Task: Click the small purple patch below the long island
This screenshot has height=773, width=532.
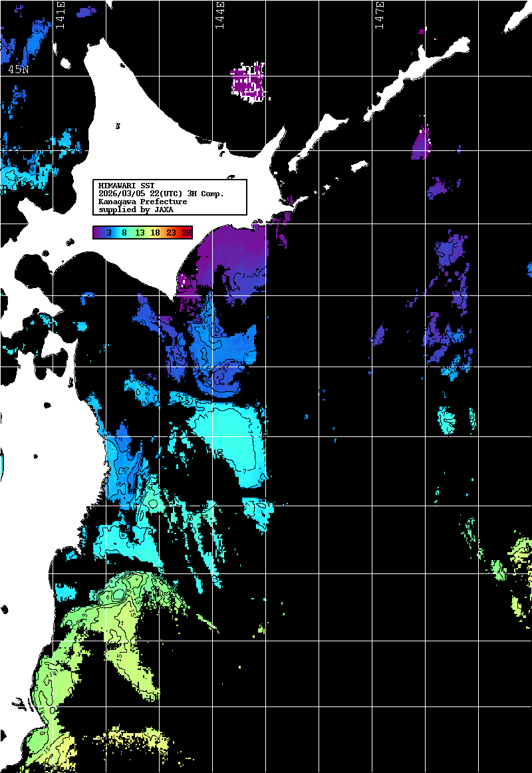Action: pyautogui.click(x=420, y=145)
